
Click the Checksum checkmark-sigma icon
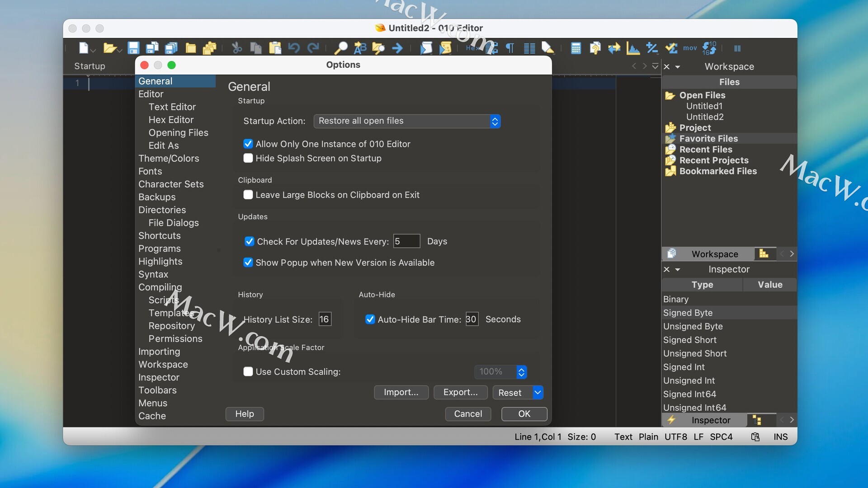tap(671, 48)
